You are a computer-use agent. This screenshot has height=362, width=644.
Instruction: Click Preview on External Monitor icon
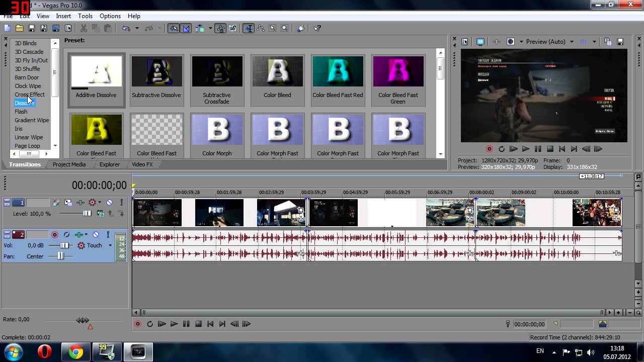(x=480, y=42)
